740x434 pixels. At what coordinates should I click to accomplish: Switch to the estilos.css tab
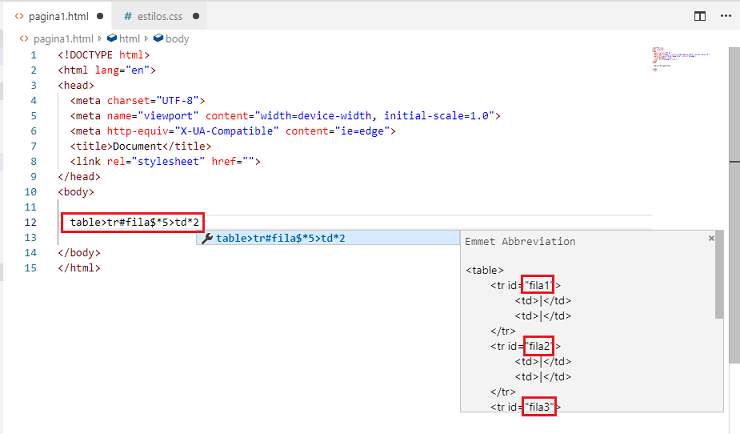click(x=160, y=16)
